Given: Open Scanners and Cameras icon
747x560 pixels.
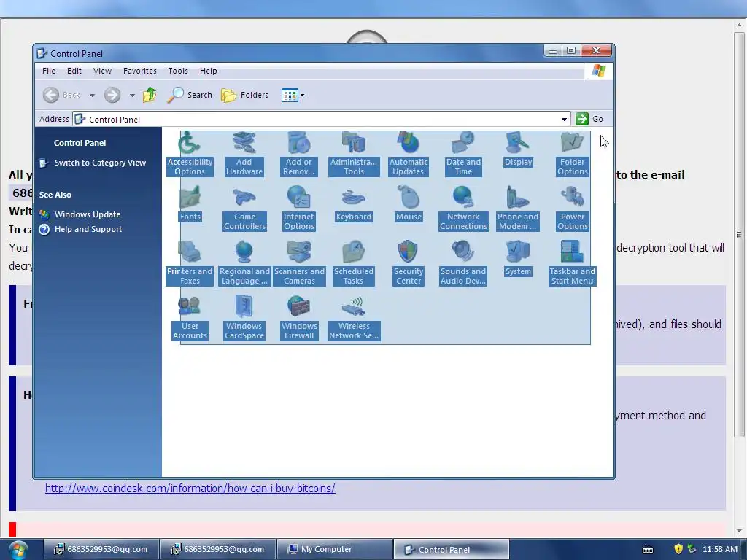Looking at the screenshot, I should 299,262.
